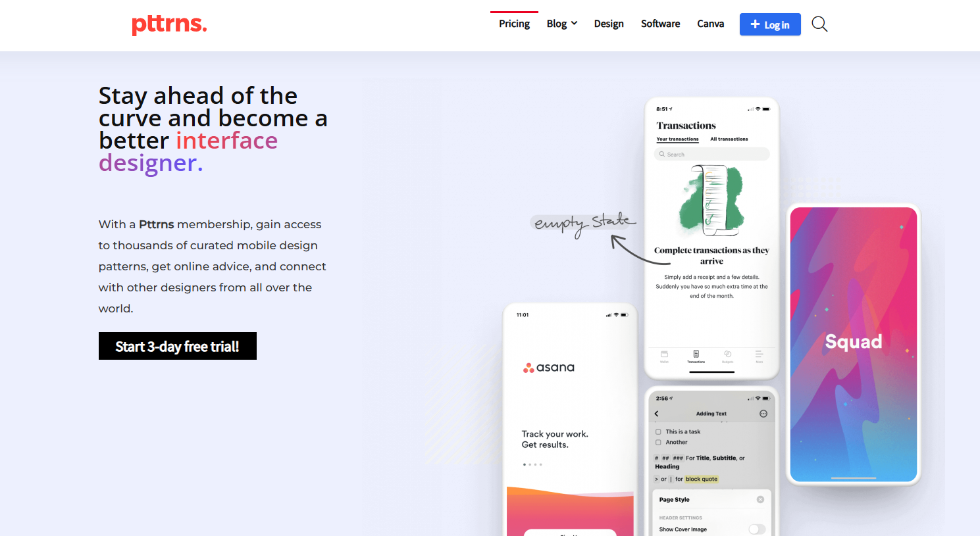980x536 pixels.
Task: Open the Pricing nav item
Action: tap(514, 24)
